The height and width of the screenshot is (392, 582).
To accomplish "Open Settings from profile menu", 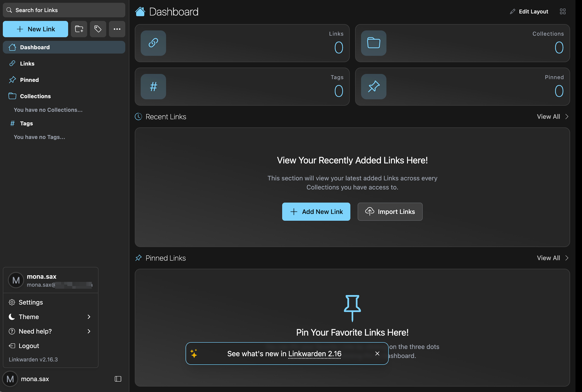I will 50,302.
